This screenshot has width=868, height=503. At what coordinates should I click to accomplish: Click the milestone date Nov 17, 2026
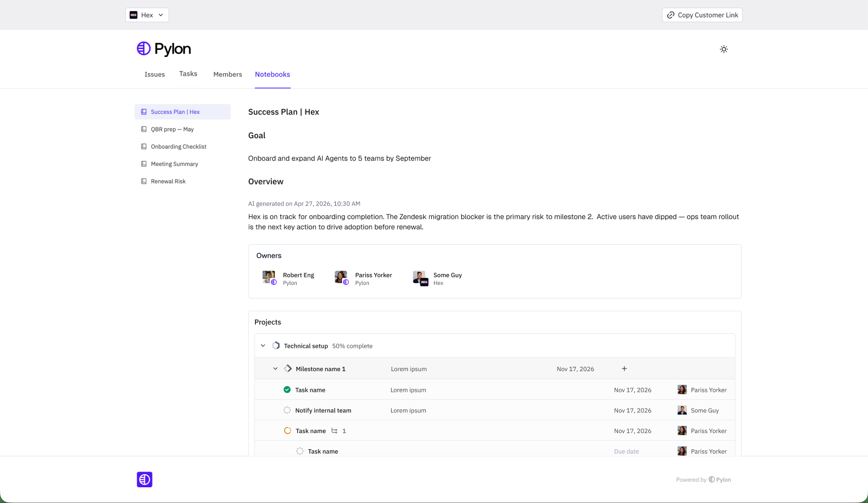576,369
